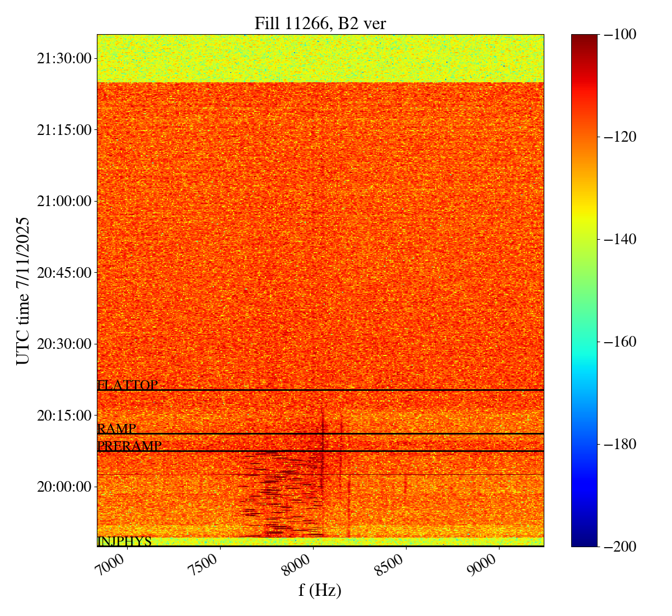Click the 'f (Hz)' x-axis label
The image size is (672, 616).
(320, 590)
